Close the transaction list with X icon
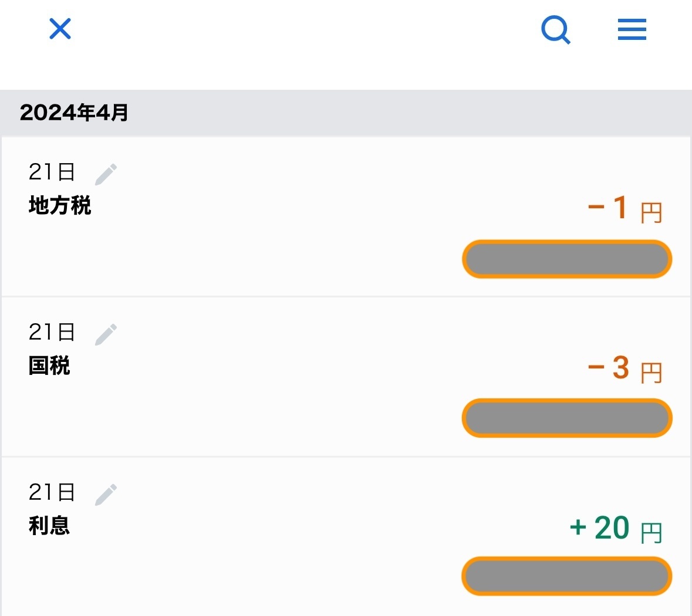 pyautogui.click(x=60, y=29)
